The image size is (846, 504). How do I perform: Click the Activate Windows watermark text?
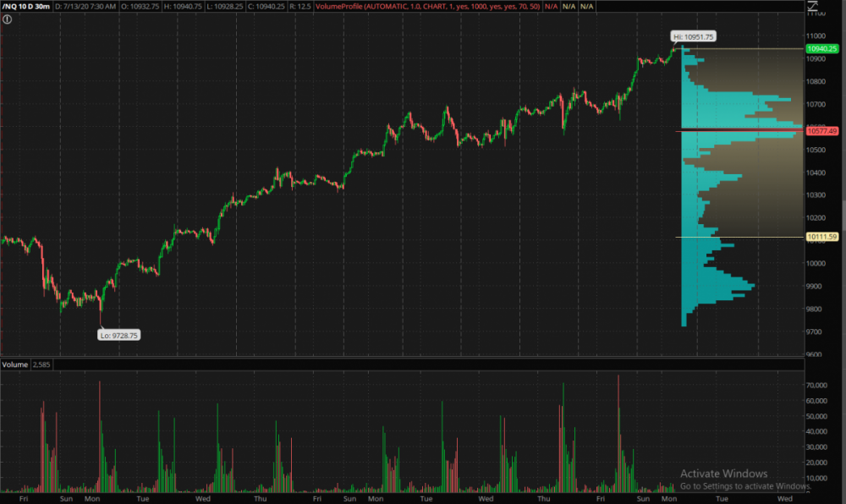(x=723, y=474)
